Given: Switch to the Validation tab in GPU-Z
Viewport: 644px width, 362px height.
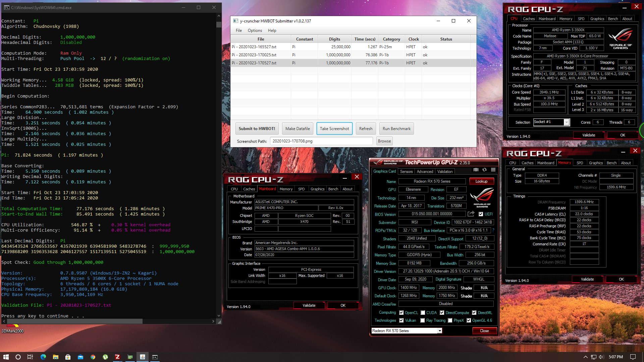Looking at the screenshot, I should tap(445, 172).
